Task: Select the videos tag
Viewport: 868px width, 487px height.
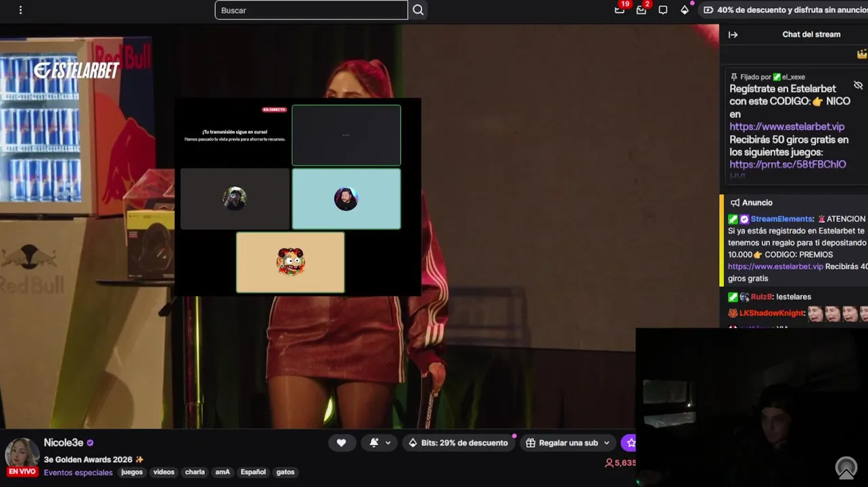Action: tap(164, 472)
